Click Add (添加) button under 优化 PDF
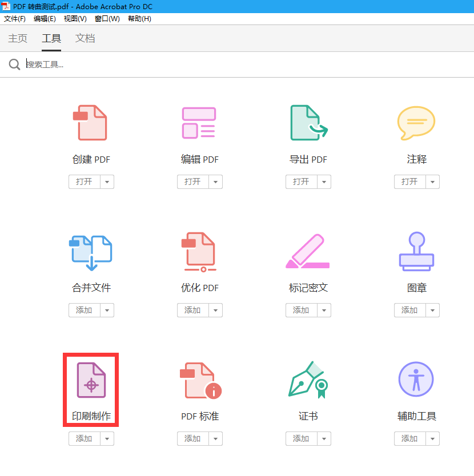This screenshot has width=474, height=476. (192, 310)
